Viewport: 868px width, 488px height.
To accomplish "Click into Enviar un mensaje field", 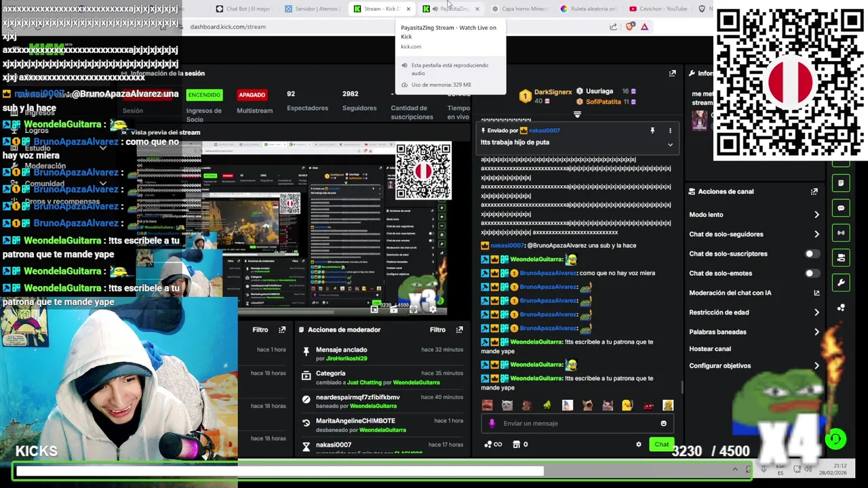I will tap(576, 424).
